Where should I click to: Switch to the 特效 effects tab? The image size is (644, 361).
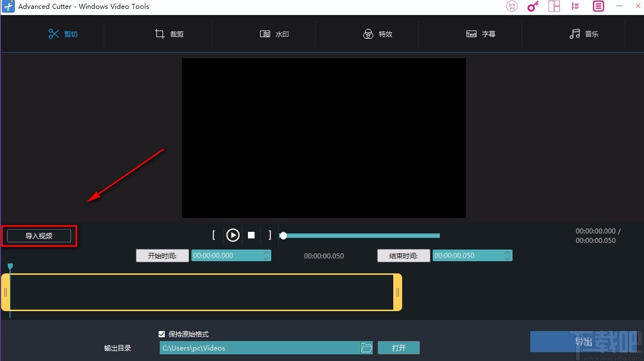tap(378, 33)
